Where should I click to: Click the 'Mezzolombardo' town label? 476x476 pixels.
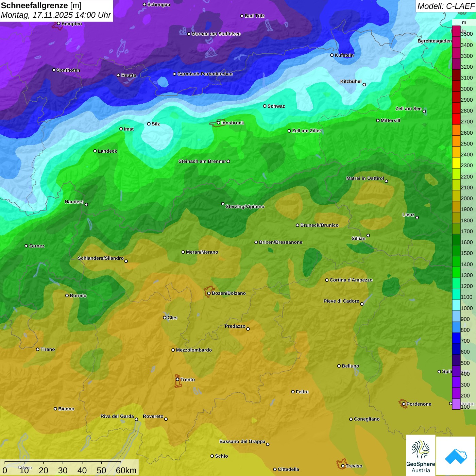[x=194, y=350]
